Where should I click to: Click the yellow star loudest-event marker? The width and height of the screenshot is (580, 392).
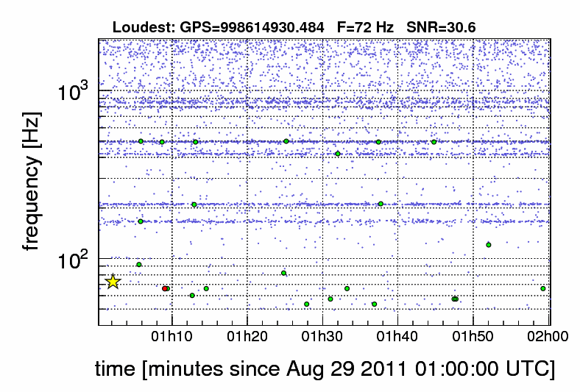(113, 282)
